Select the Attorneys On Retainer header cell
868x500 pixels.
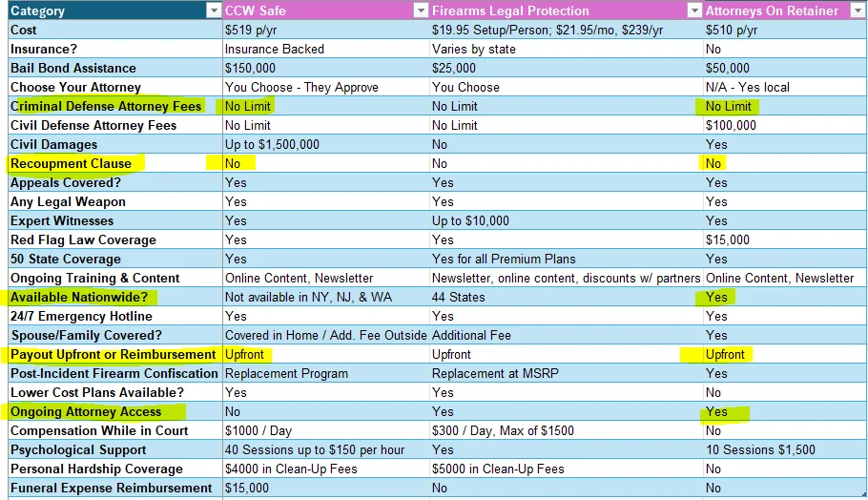pyautogui.click(x=784, y=10)
